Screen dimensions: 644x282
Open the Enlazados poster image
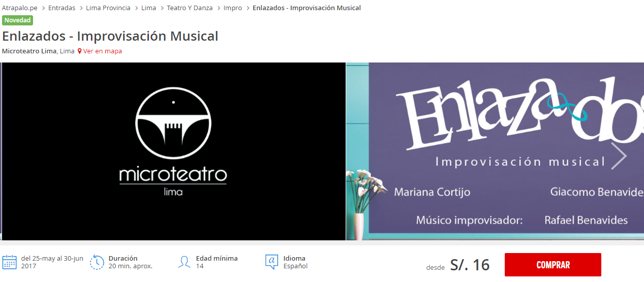click(x=495, y=151)
